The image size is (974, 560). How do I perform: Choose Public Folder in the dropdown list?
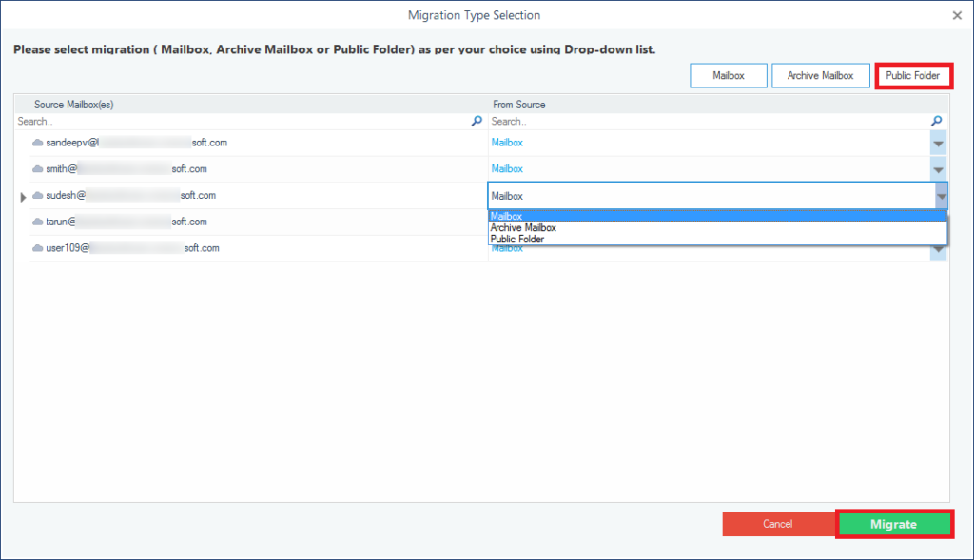(x=717, y=239)
